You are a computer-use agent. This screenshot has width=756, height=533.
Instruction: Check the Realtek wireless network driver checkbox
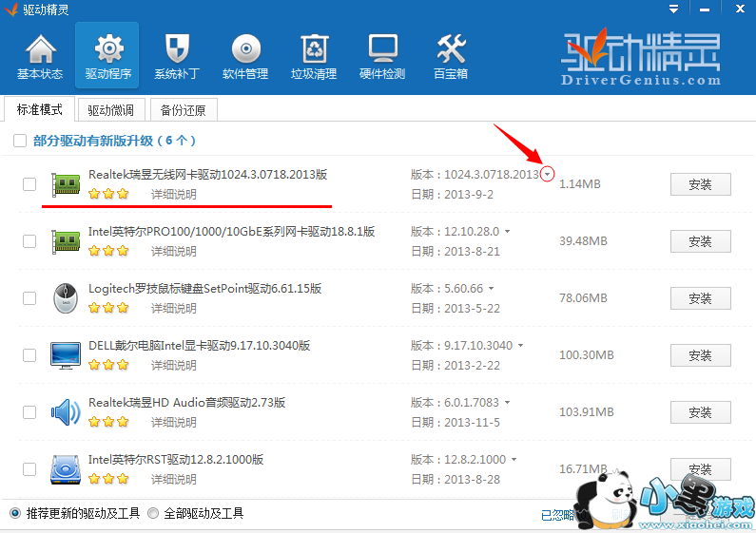coord(29,184)
